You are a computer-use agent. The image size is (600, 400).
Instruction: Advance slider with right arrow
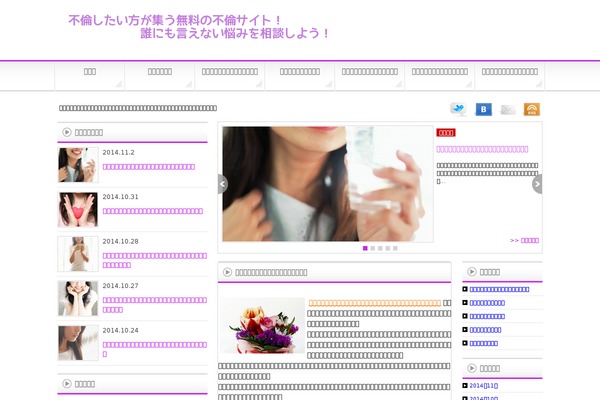(x=537, y=184)
